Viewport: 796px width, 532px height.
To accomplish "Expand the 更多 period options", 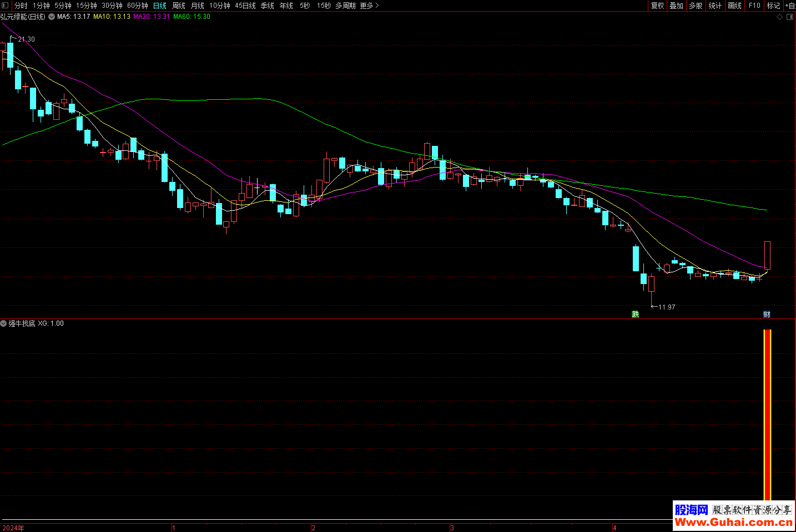I will click(369, 6).
